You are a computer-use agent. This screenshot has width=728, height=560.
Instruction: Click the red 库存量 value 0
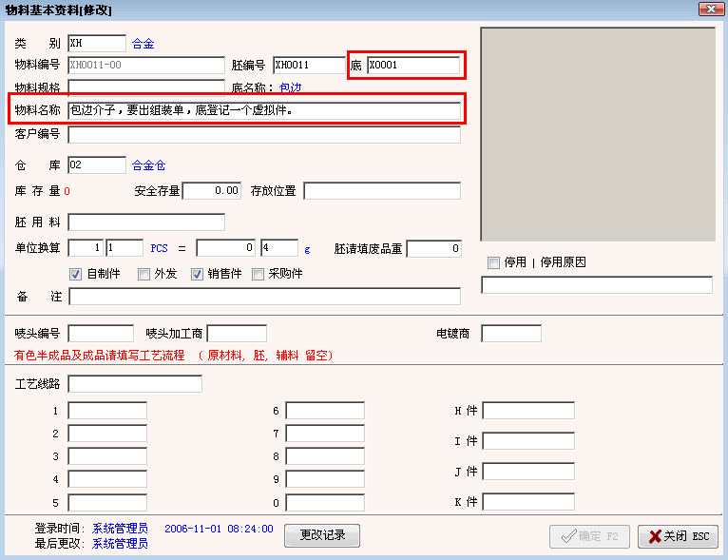(67, 191)
